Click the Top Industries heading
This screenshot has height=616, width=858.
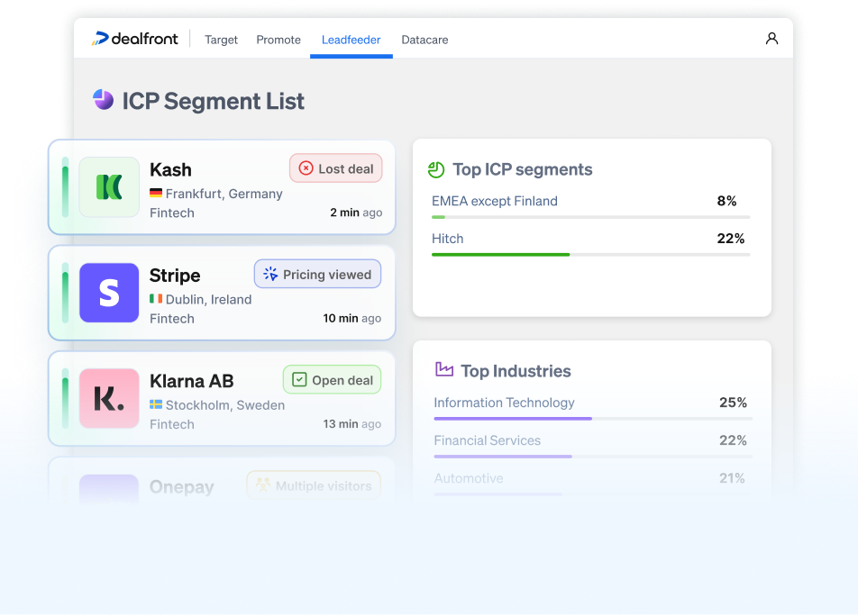tap(516, 372)
